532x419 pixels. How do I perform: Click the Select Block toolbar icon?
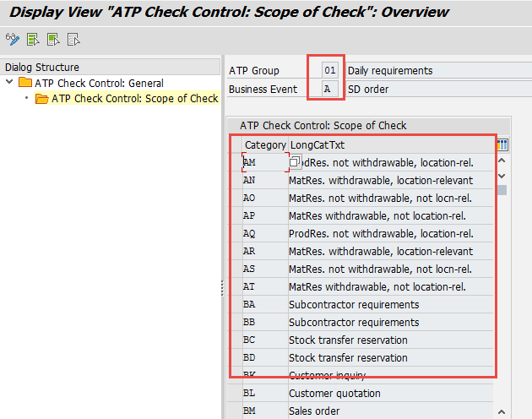(53, 40)
